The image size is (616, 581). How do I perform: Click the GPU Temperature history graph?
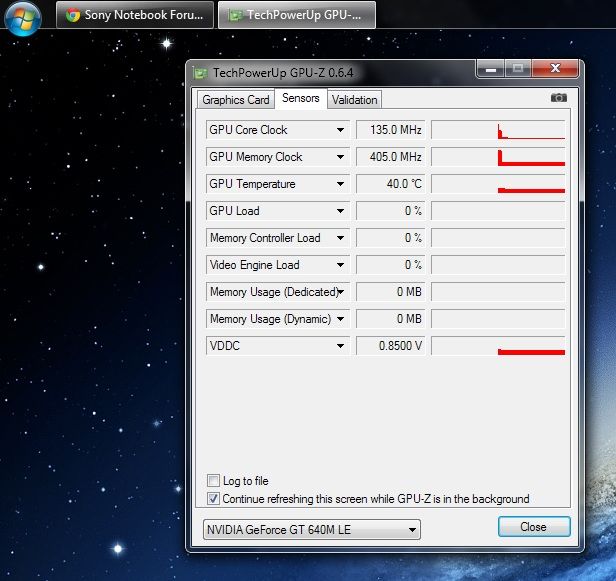[x=498, y=184]
